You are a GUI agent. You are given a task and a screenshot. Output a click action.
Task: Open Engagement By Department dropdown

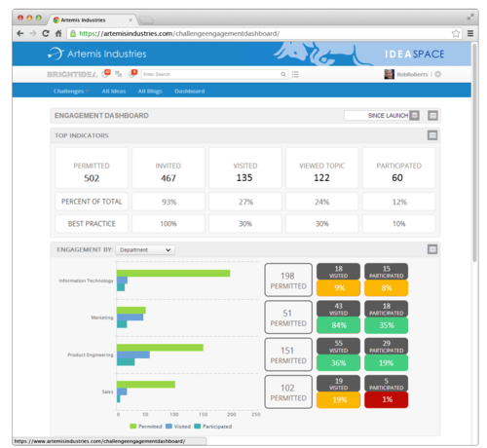145,250
